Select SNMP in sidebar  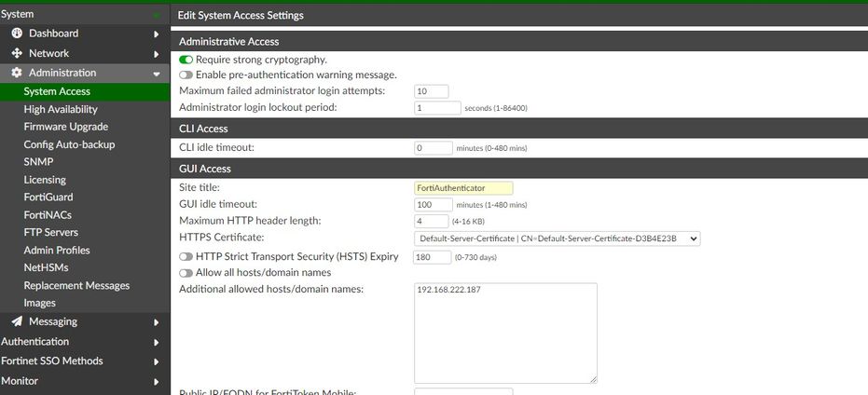click(39, 162)
